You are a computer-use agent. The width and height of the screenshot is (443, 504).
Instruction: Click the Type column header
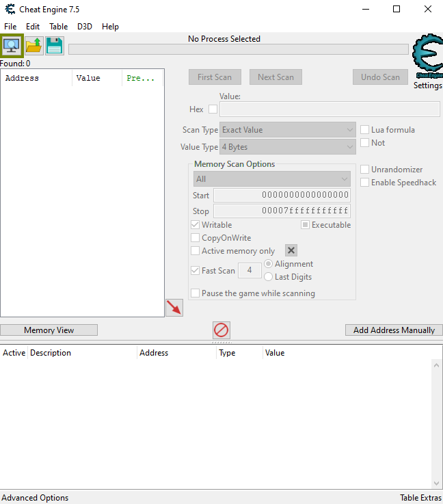pos(240,353)
